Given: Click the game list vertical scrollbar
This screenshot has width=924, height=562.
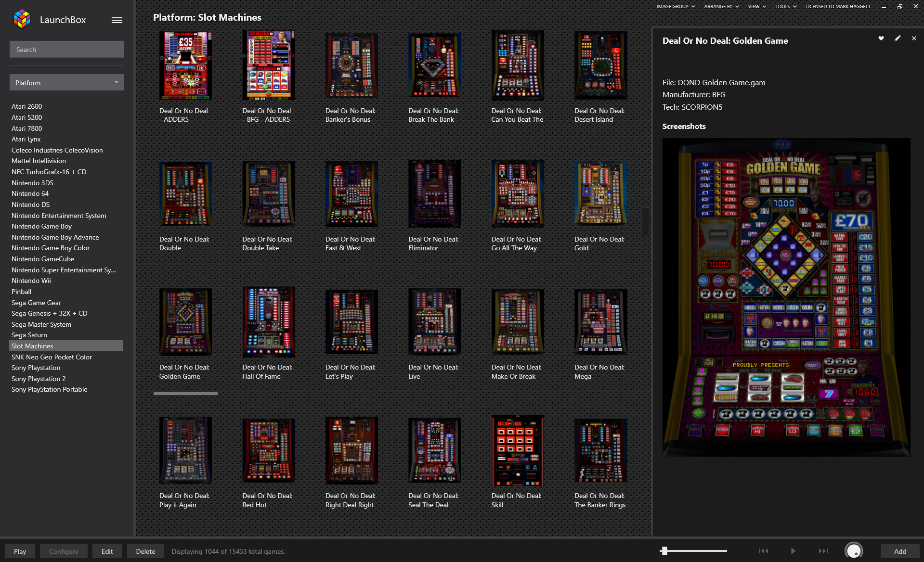Looking at the screenshot, I should click(646, 221).
